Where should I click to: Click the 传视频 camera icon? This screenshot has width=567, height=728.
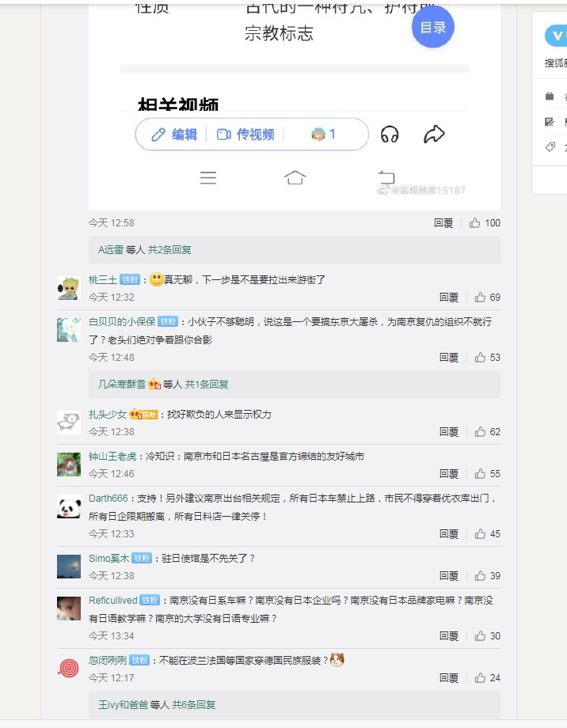pos(224,135)
